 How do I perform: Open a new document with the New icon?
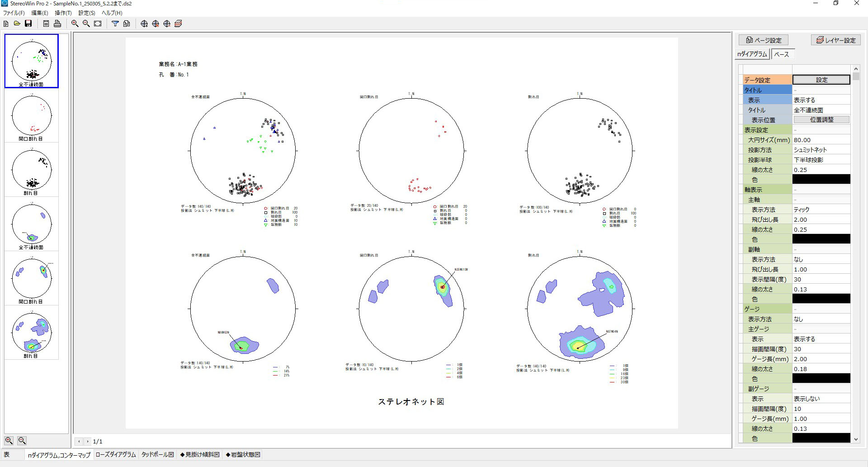point(6,23)
